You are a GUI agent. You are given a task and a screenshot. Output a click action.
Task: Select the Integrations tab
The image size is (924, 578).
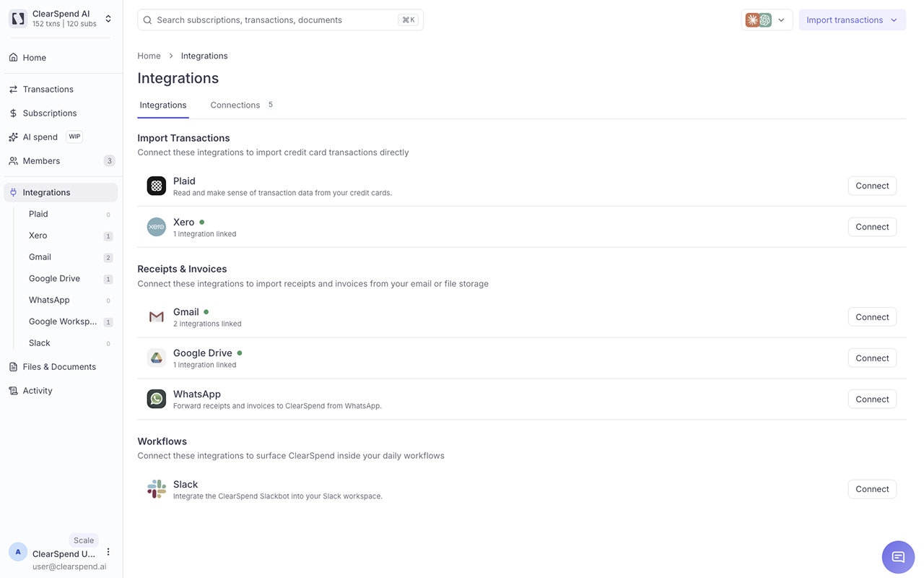click(x=163, y=105)
